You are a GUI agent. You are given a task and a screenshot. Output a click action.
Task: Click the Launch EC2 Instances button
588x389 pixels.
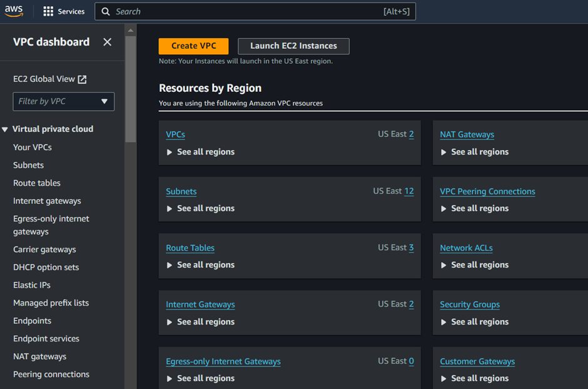click(x=293, y=46)
